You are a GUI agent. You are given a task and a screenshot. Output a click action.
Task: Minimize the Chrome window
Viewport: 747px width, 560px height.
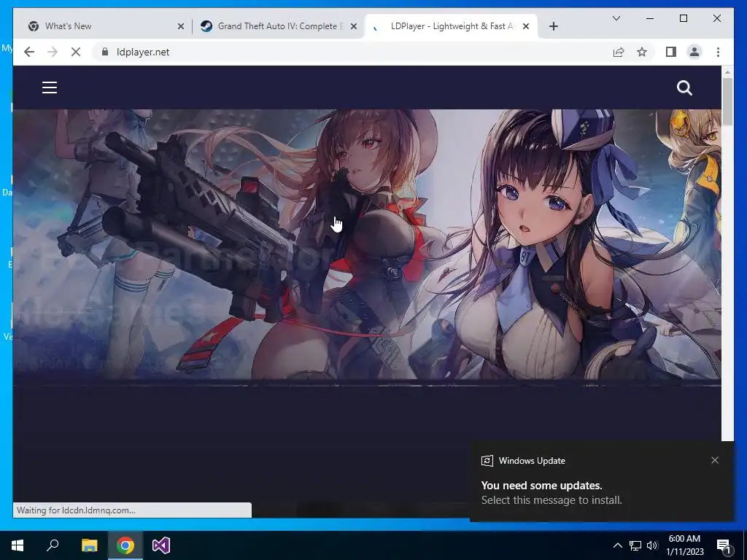point(650,18)
